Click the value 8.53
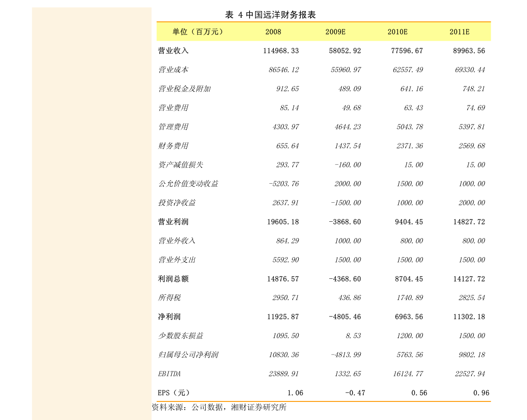Screen dimensions: 527x420 pyautogui.click(x=353, y=335)
